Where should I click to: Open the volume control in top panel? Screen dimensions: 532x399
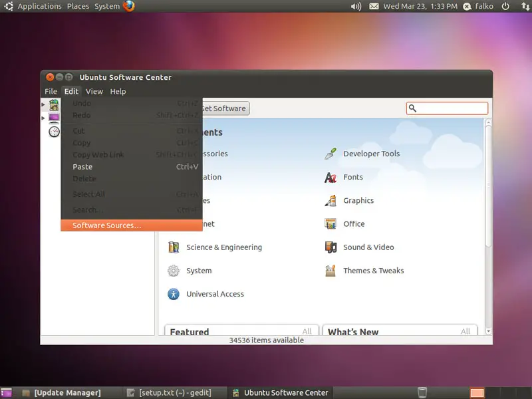click(x=356, y=6)
